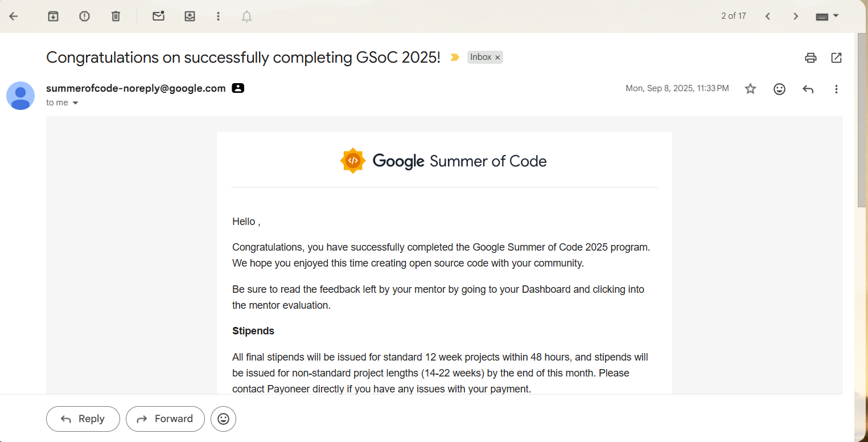
Task: Mark the email as unread
Action: pos(158,16)
